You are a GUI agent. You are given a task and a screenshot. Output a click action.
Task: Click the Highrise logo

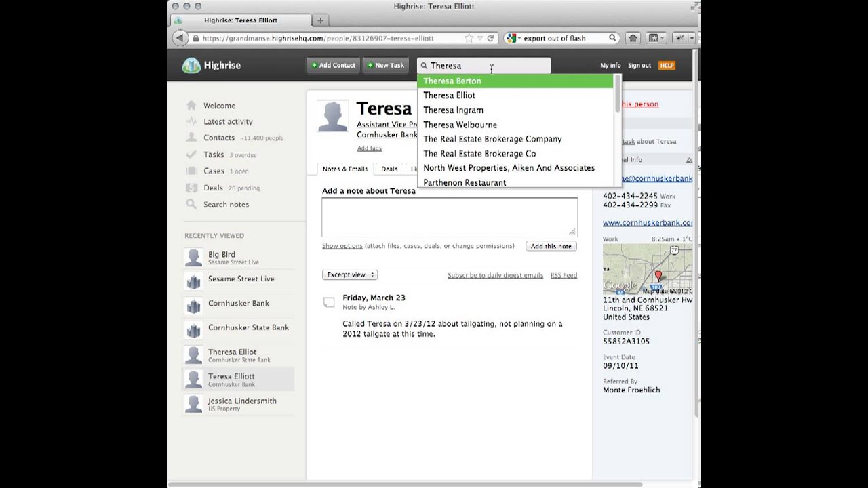tap(212, 65)
